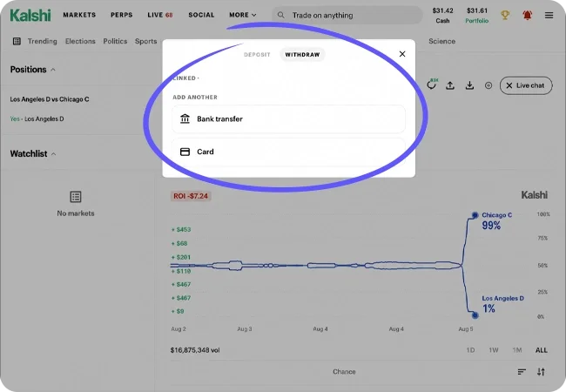Viewport: 566px width, 392px height.
Task: Select the Elections category
Action: tap(80, 41)
